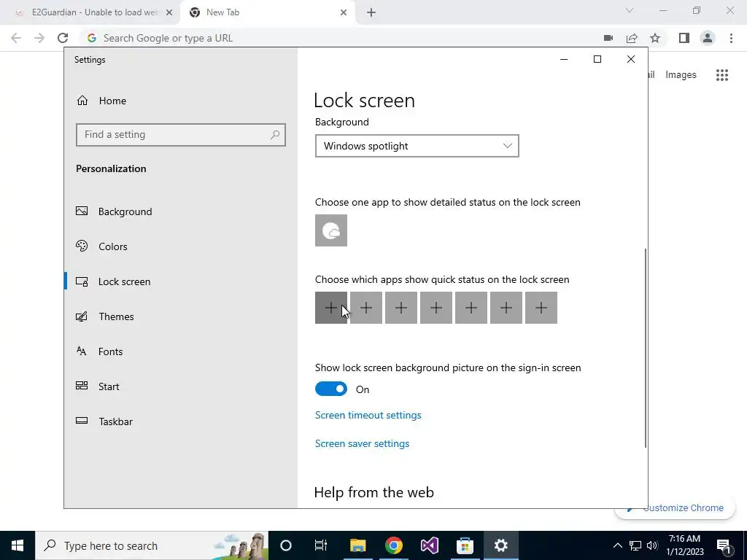
Task: Click the search magnifier in Find a setting
Action: click(275, 135)
